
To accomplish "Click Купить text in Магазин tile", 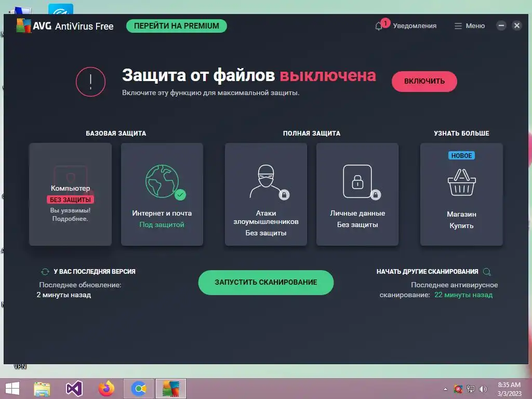I will coord(461,226).
